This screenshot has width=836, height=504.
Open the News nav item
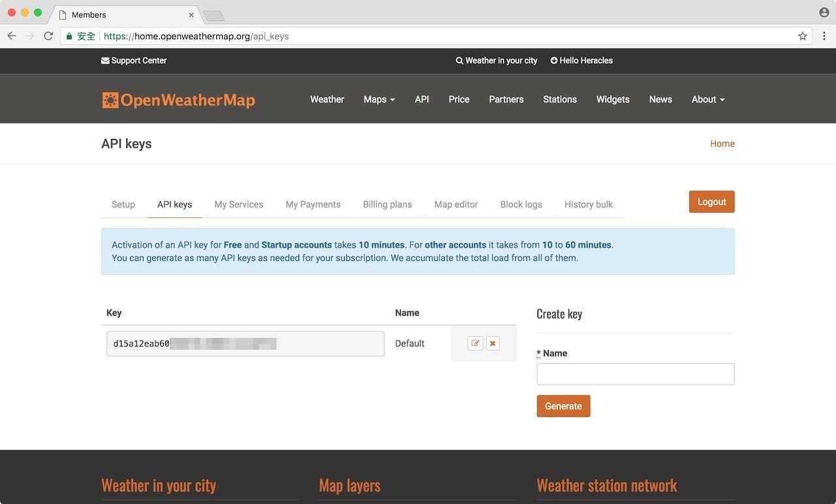coord(660,99)
